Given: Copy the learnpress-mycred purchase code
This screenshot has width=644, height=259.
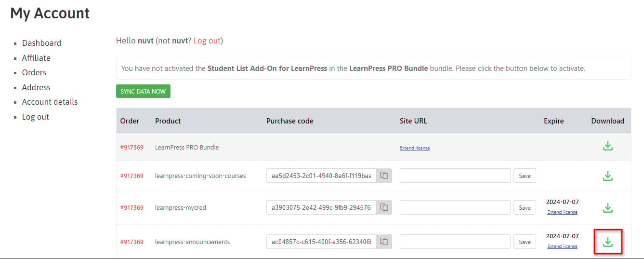Looking at the screenshot, I should pos(384,207).
